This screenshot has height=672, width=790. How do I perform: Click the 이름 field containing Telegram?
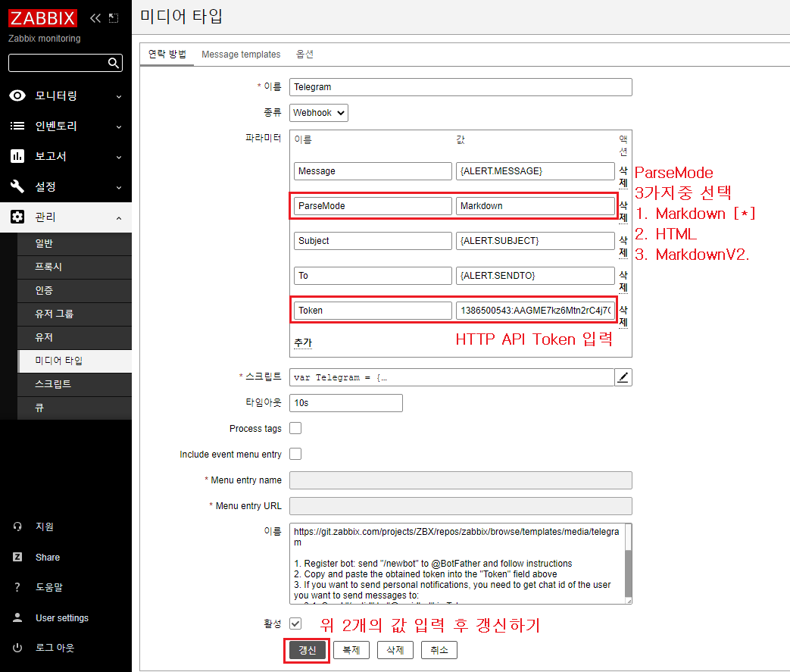[461, 87]
